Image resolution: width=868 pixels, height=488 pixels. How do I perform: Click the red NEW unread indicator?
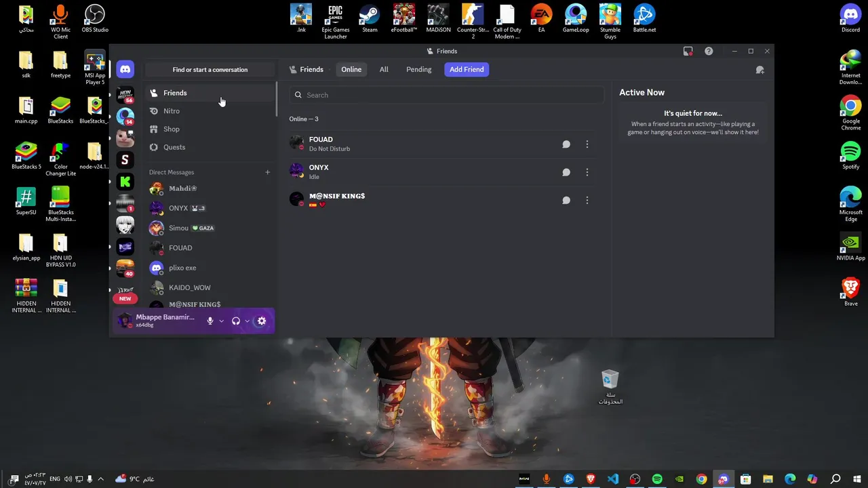coord(125,298)
